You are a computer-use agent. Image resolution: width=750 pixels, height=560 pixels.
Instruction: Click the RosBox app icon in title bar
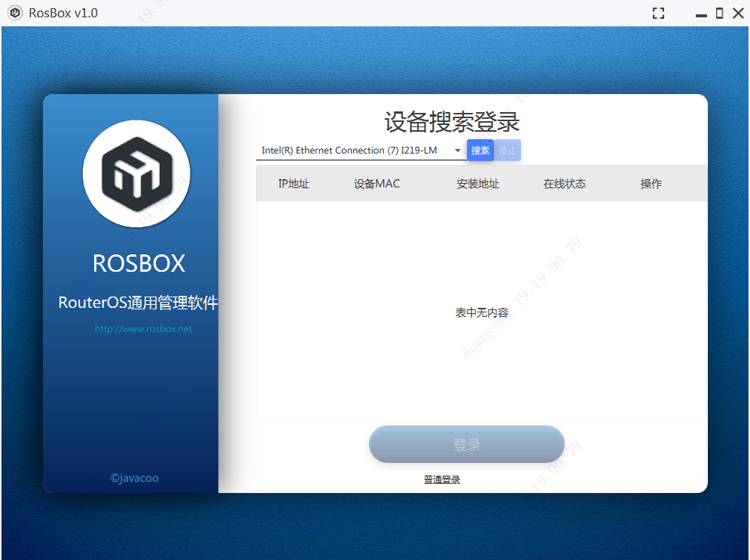pyautogui.click(x=15, y=13)
